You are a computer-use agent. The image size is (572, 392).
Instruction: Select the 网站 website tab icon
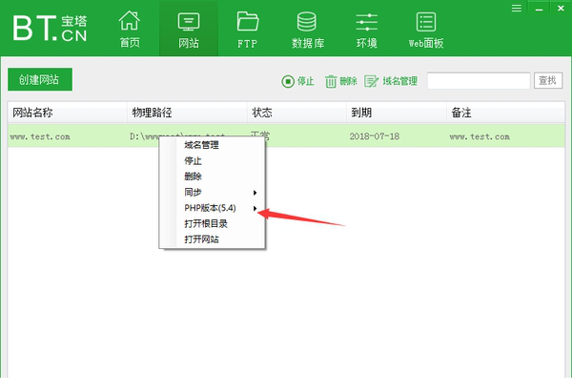tap(189, 21)
